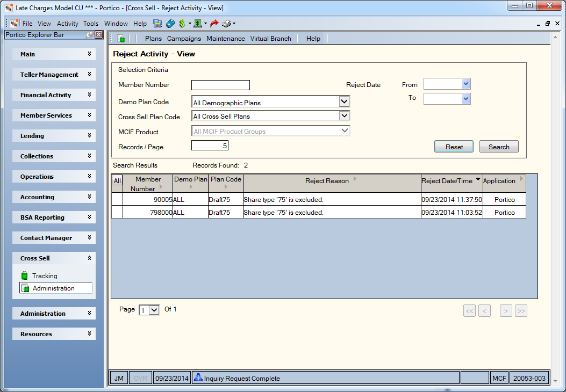Screen dimensions: 566x392
Task: Click the green dollar sign toolbar icon
Action: click(x=182, y=24)
